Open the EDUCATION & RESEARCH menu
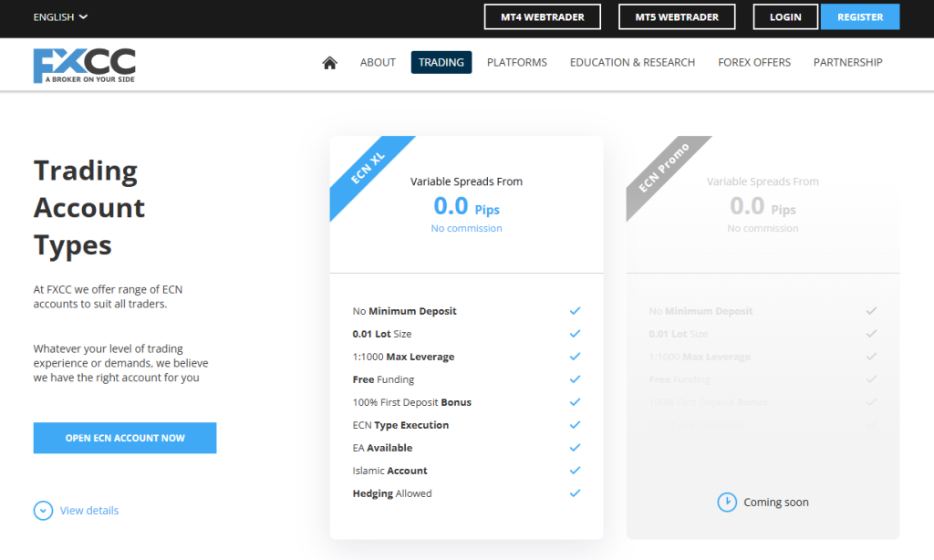This screenshot has width=934, height=560. 632,62
